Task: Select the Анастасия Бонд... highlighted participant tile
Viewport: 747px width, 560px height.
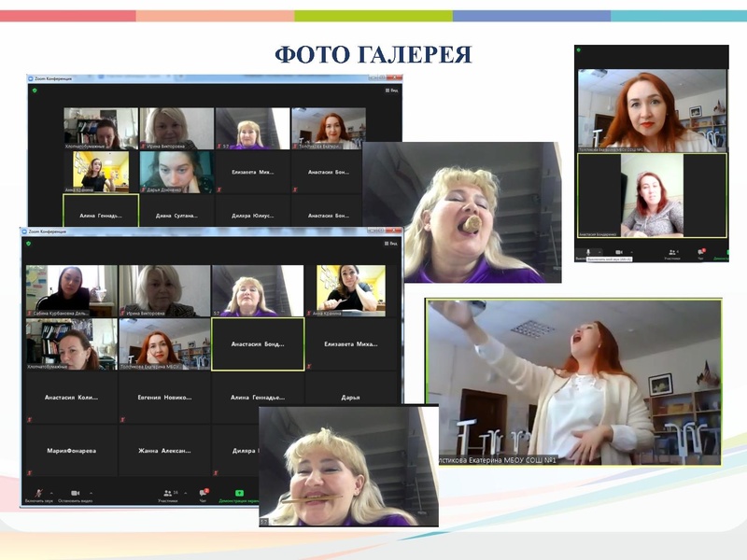Action: [258, 344]
